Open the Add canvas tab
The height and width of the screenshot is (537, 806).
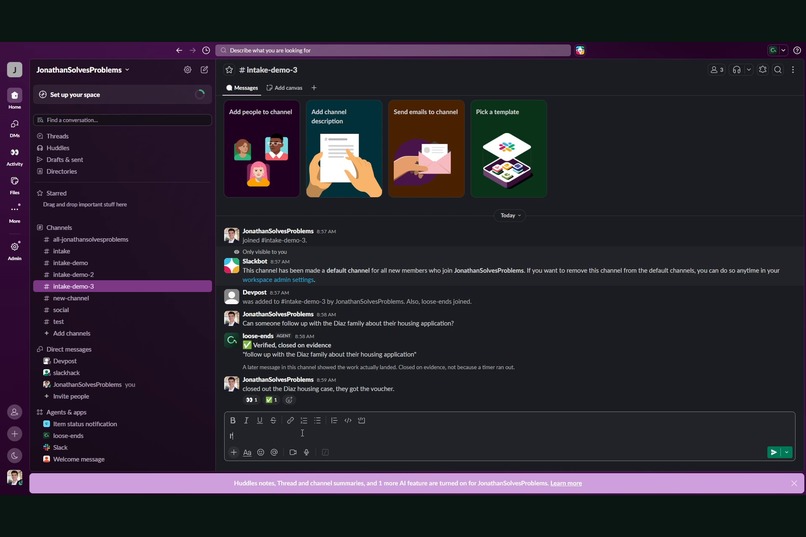click(284, 88)
